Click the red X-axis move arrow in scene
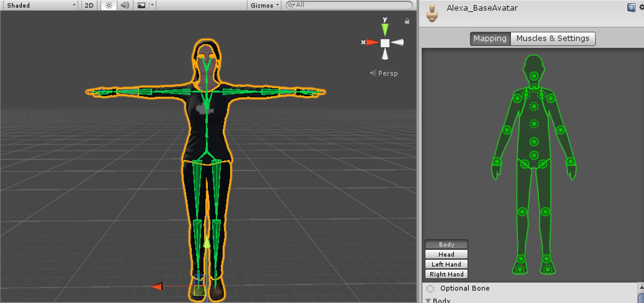 (157, 286)
